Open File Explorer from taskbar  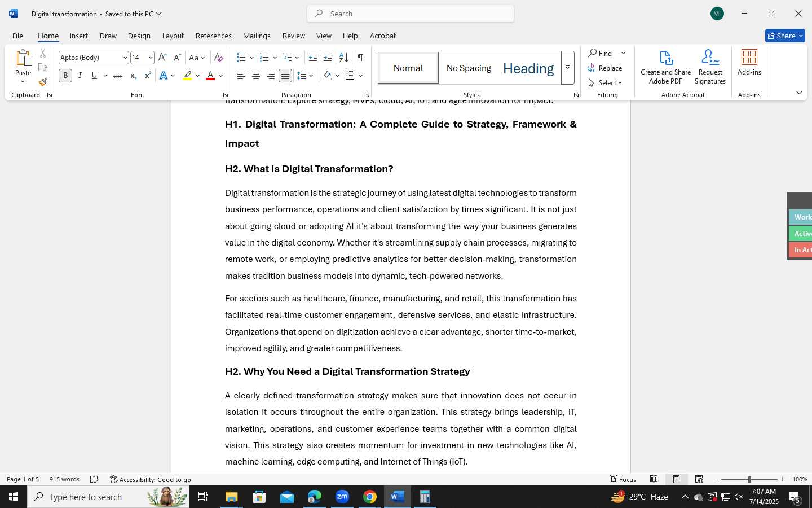[x=232, y=497]
